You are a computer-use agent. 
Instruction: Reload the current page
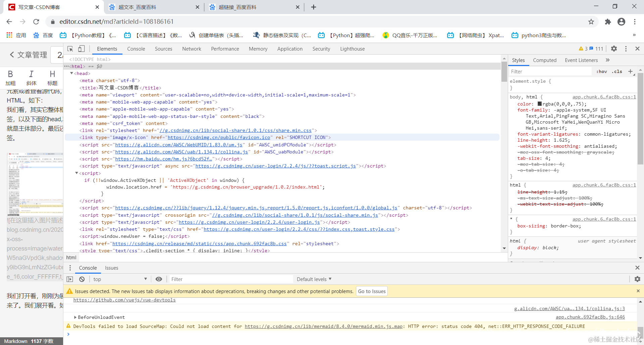36,22
